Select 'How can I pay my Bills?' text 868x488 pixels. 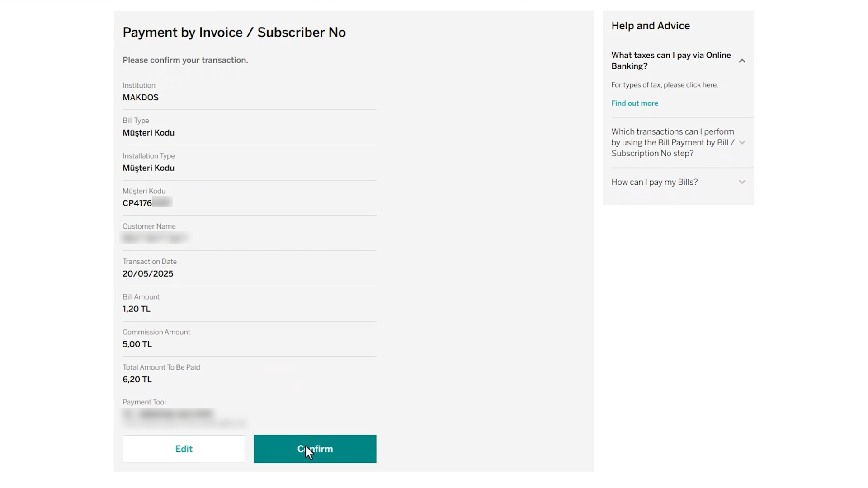coord(654,182)
